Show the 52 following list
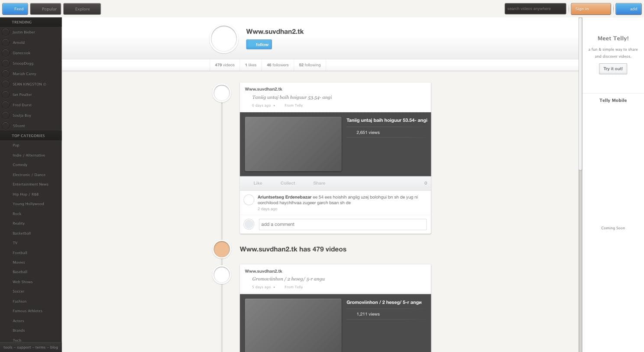The width and height of the screenshot is (644, 352). pyautogui.click(x=310, y=65)
